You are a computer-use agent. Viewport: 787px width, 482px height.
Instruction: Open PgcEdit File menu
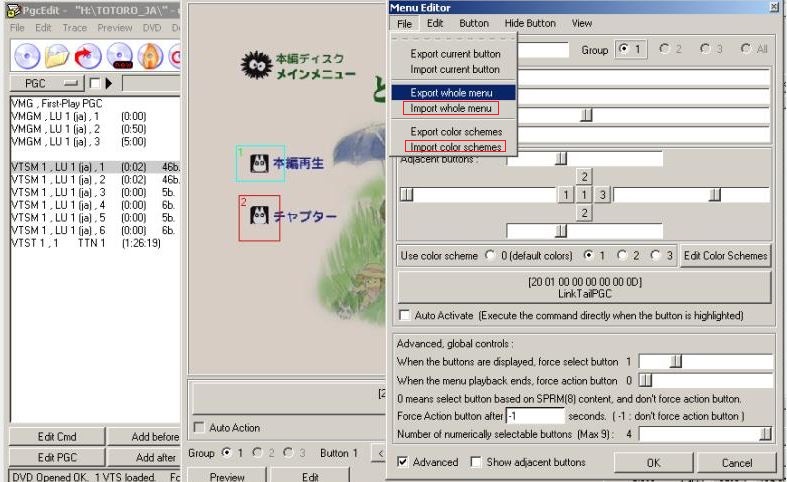(17, 28)
